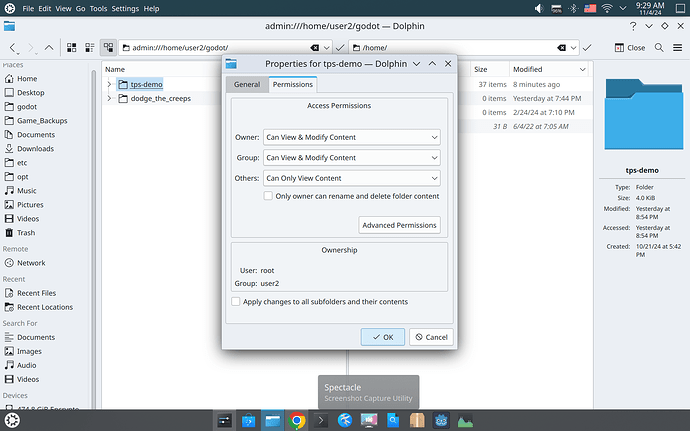
Task: Switch to Icons view mode
Action: 71,48
